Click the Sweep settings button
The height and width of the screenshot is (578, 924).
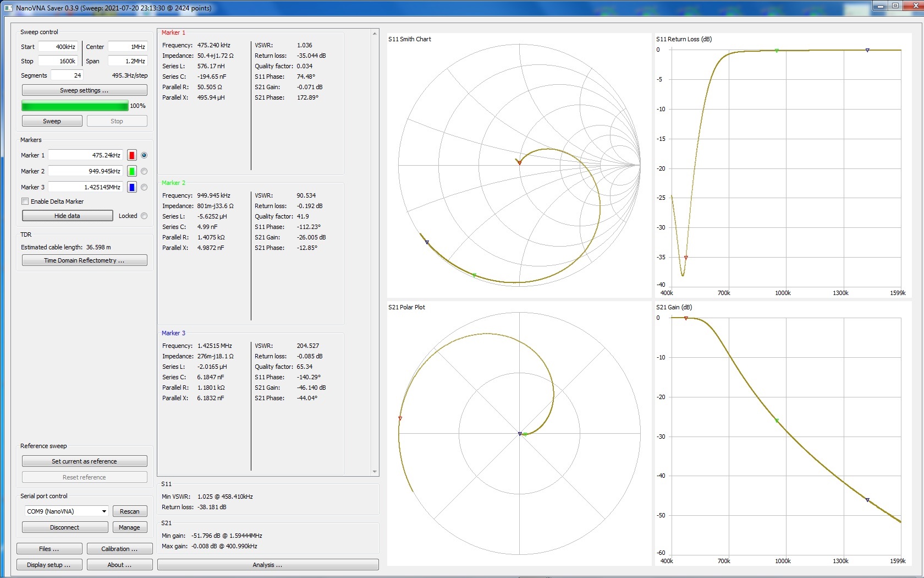pyautogui.click(x=84, y=90)
